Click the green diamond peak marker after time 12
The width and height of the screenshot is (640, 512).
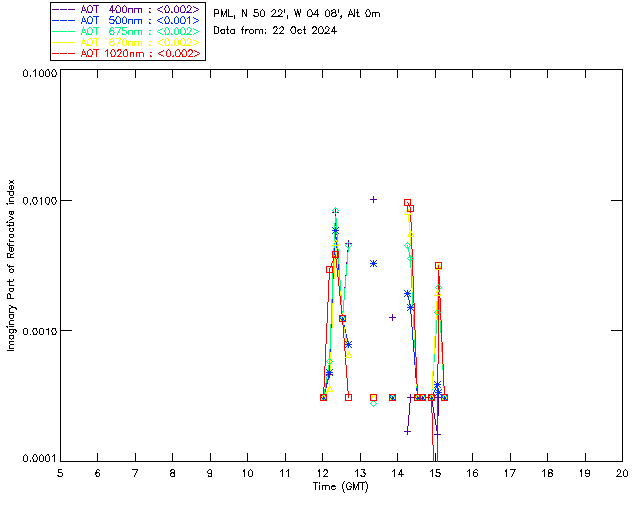tap(336, 211)
